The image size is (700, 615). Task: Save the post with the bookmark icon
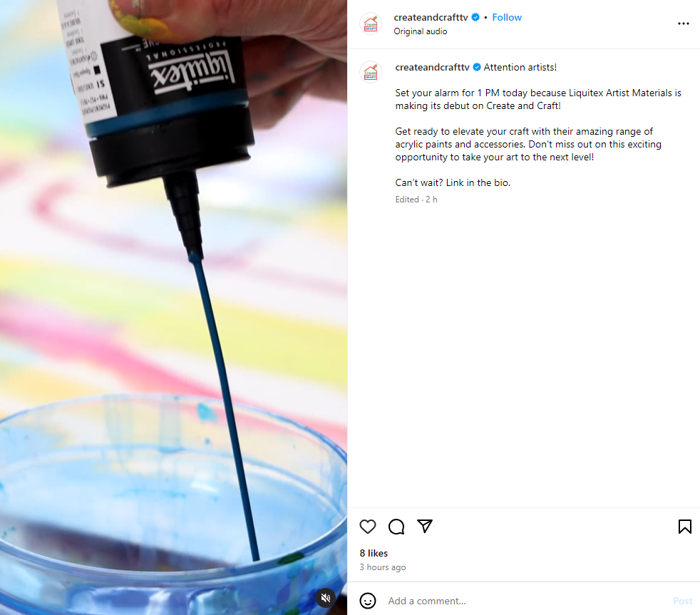coord(684,527)
